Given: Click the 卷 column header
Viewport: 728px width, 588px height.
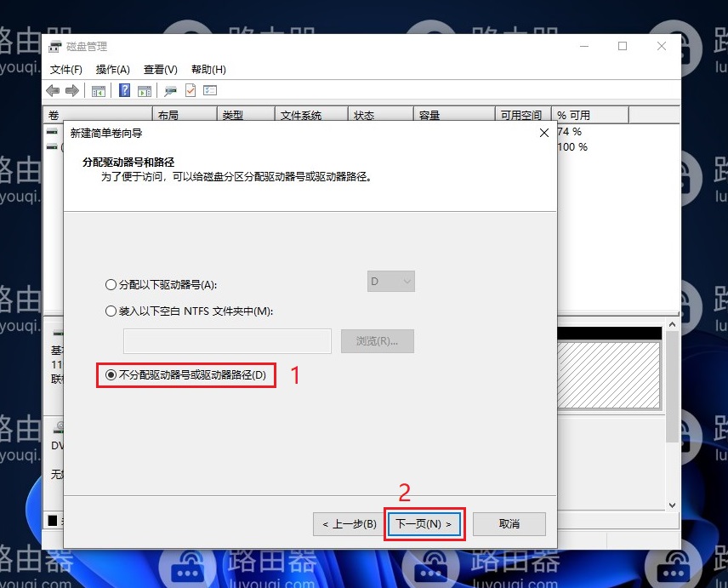Looking at the screenshot, I should click(x=98, y=115).
